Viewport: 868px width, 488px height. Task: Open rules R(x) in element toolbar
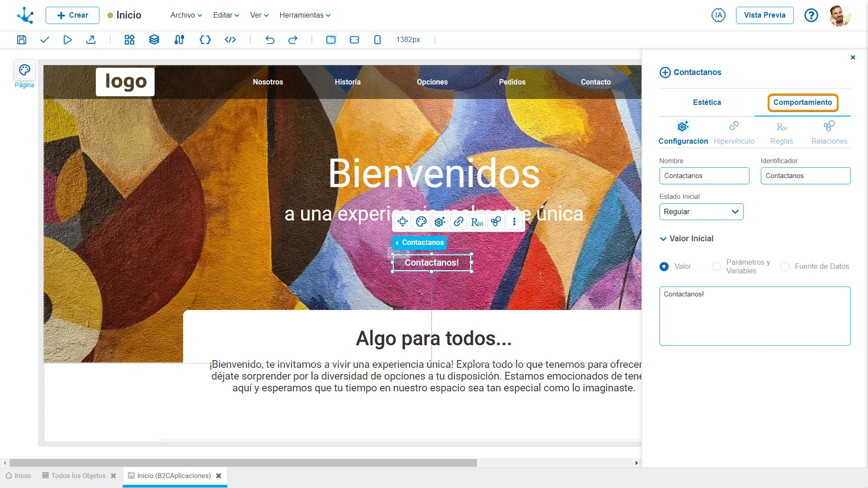pos(477,221)
